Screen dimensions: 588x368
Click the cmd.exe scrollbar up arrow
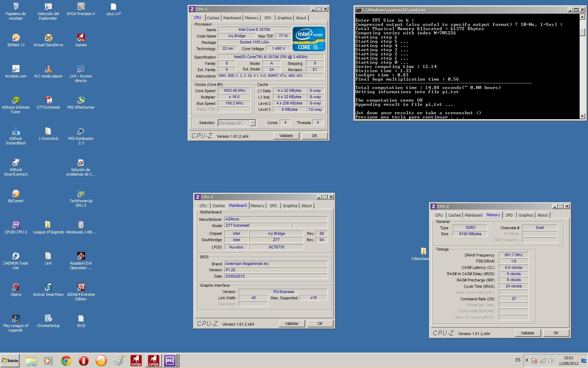click(582, 16)
